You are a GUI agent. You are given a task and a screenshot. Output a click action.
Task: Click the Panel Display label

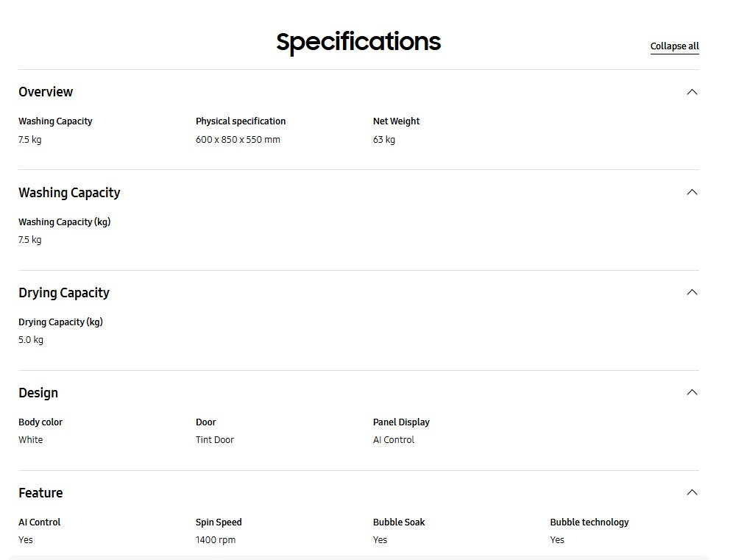401,422
